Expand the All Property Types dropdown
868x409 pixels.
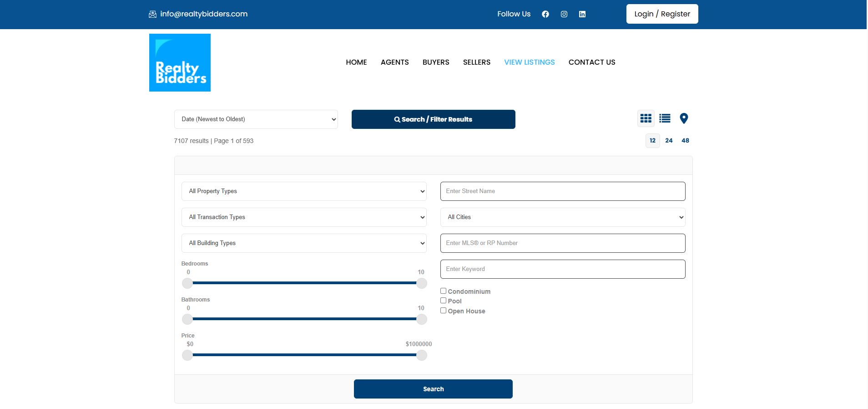click(303, 191)
